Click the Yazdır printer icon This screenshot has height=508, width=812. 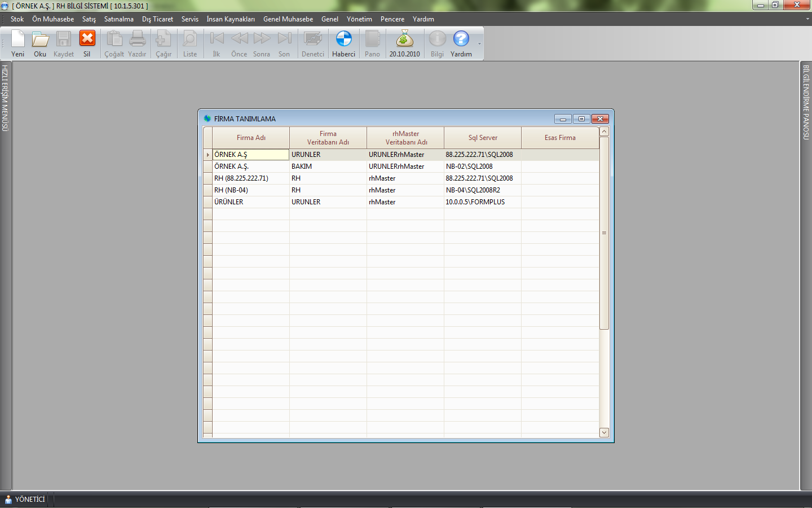click(x=137, y=43)
